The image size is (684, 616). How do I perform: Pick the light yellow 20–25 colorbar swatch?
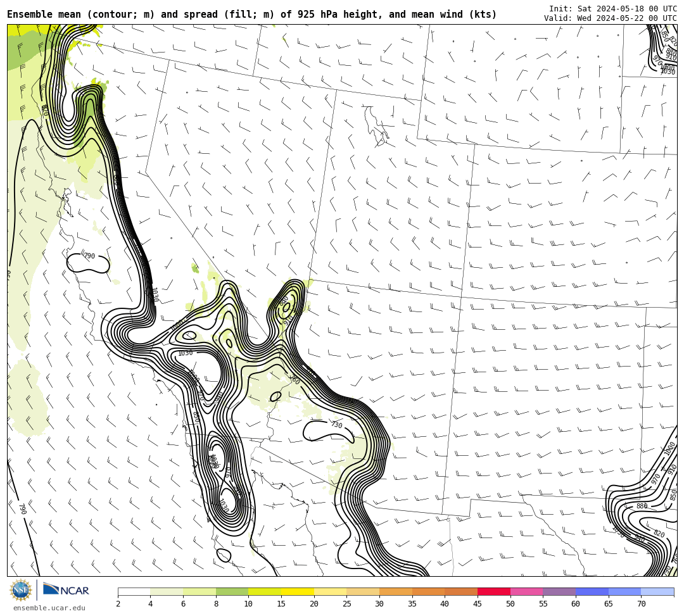(x=330, y=591)
